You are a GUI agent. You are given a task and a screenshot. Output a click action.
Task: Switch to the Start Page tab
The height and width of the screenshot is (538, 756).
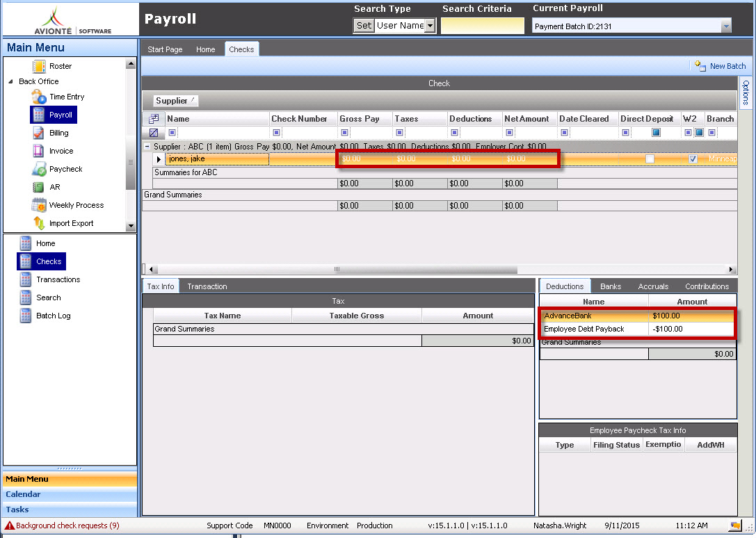165,49
